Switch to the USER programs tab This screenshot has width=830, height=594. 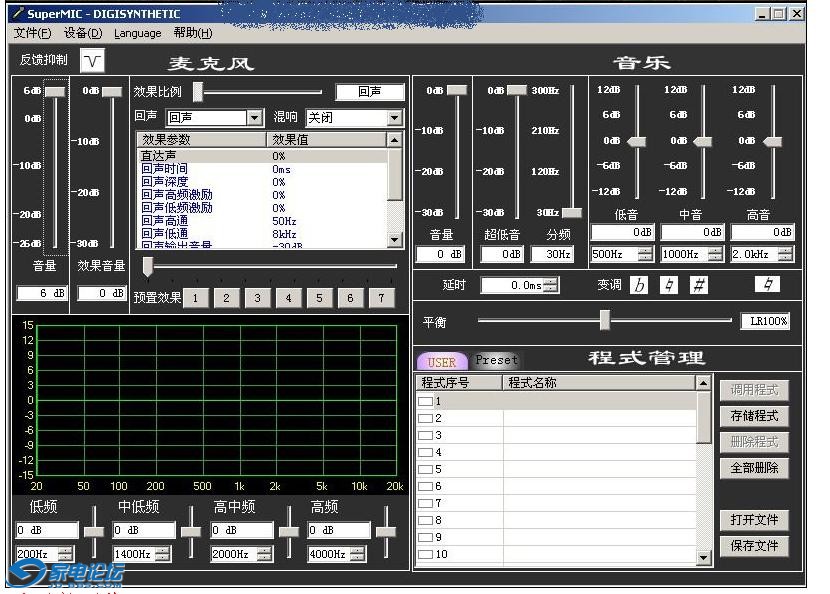click(442, 362)
